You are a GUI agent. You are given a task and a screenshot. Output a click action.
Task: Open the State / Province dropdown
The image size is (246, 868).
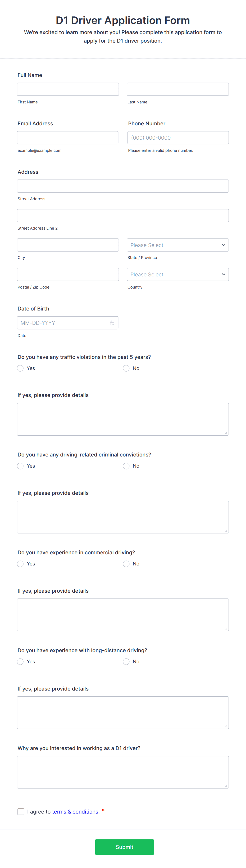click(177, 245)
